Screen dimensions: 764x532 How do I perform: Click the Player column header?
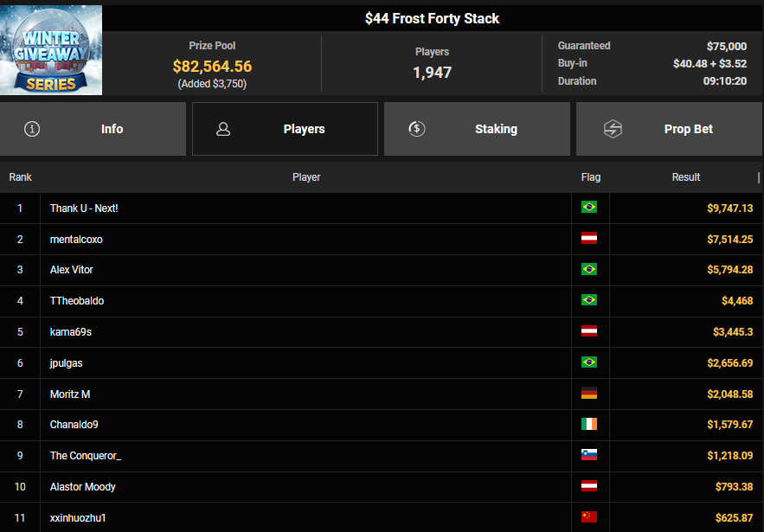306,177
